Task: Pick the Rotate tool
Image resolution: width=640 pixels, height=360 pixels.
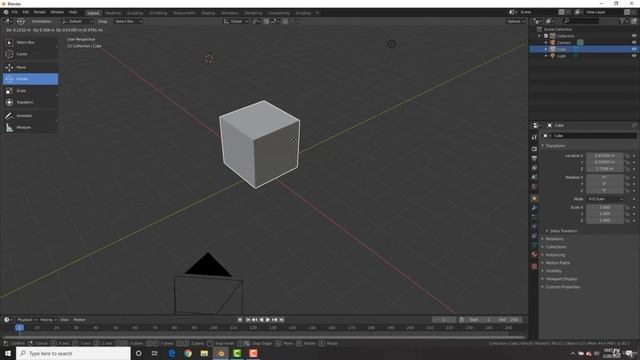Action: [30, 79]
